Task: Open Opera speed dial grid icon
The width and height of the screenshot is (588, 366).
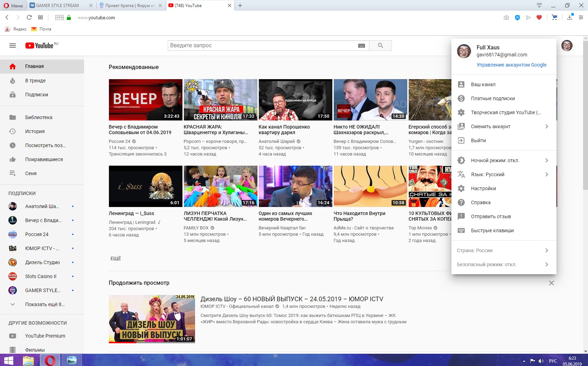Action: click(41, 18)
